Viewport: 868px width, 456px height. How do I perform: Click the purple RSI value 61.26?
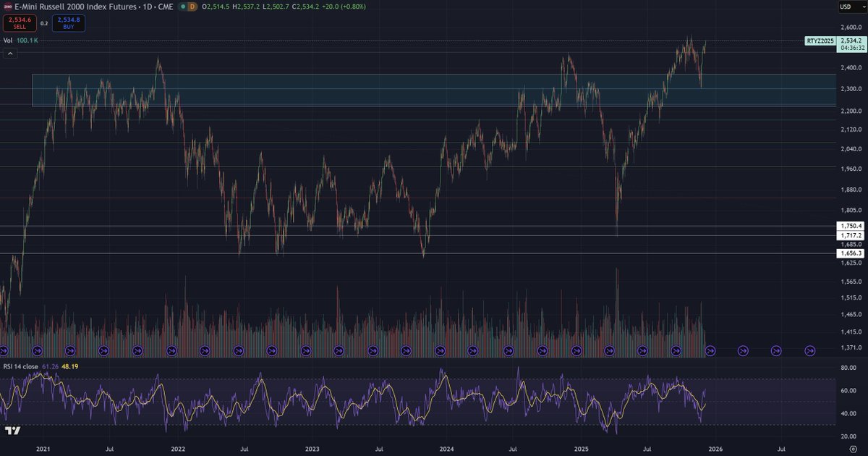click(50, 366)
